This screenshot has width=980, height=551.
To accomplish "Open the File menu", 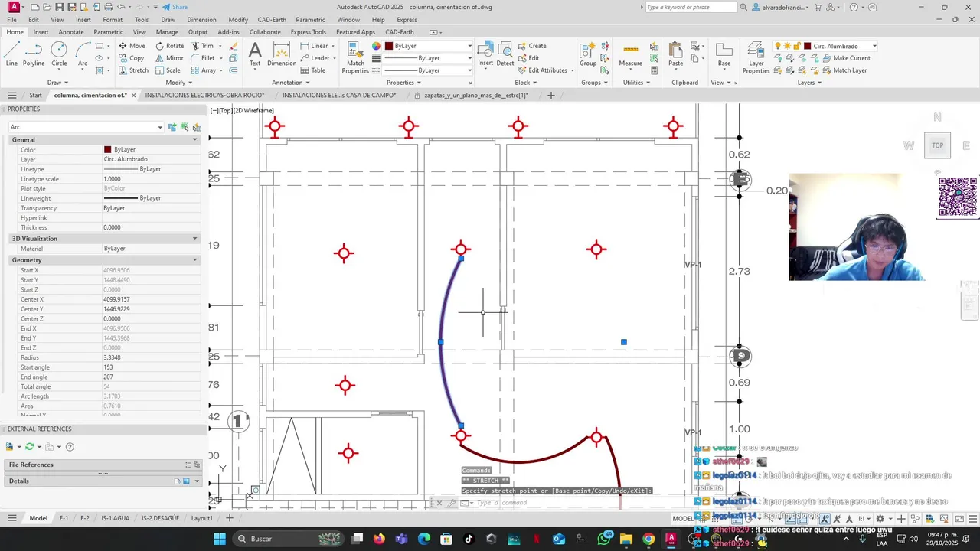I will coord(12,20).
